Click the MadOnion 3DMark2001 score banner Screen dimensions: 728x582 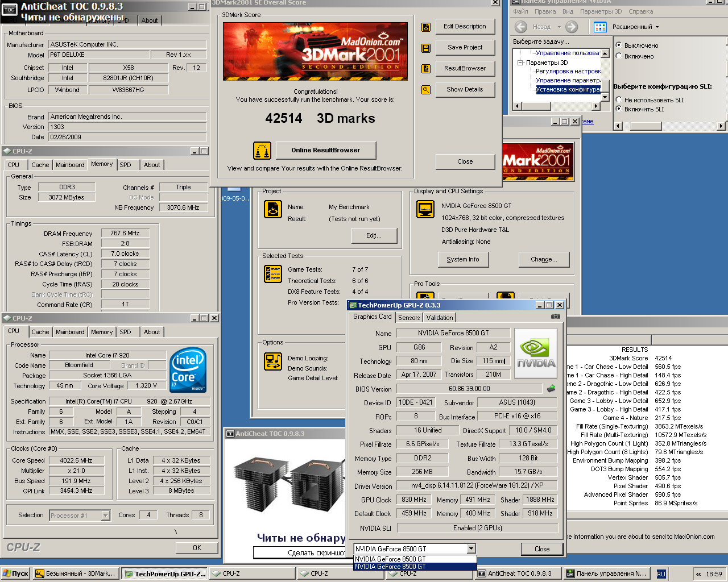pos(315,50)
